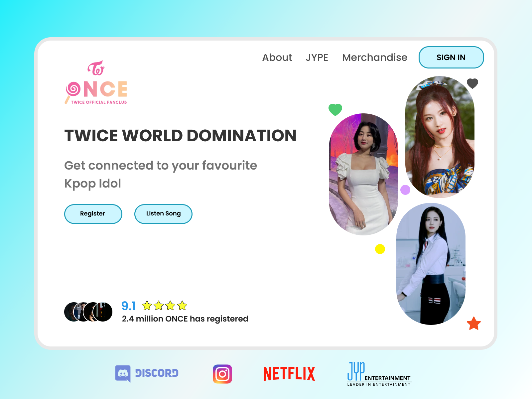Screen dimensions: 532x399
Task: Go to the JYPE nav item
Action: (317, 58)
